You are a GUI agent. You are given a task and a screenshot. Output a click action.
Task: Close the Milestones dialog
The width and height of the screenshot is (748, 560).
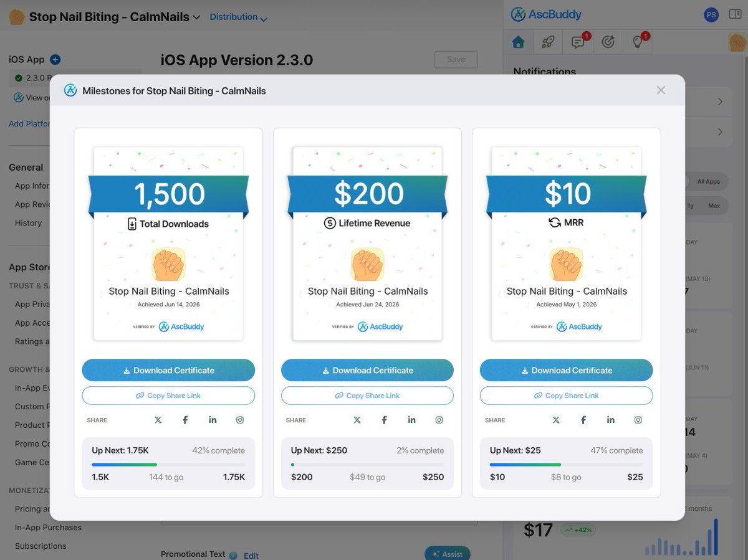(661, 90)
